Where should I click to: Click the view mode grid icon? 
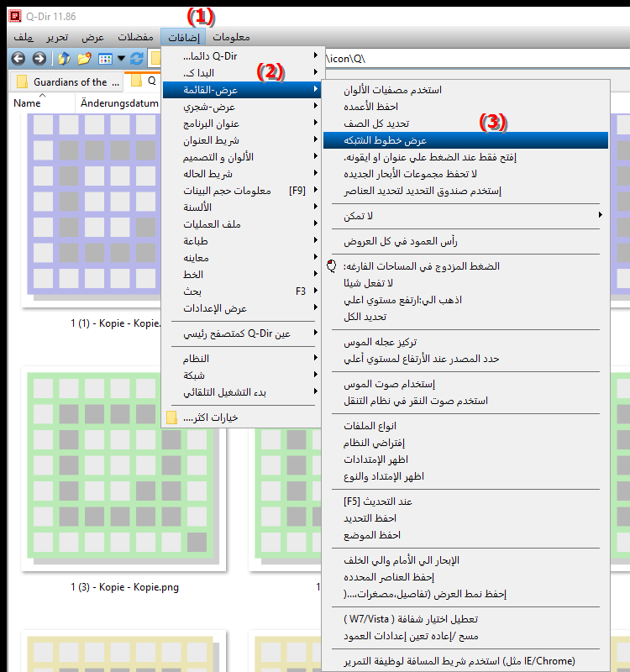105,58
